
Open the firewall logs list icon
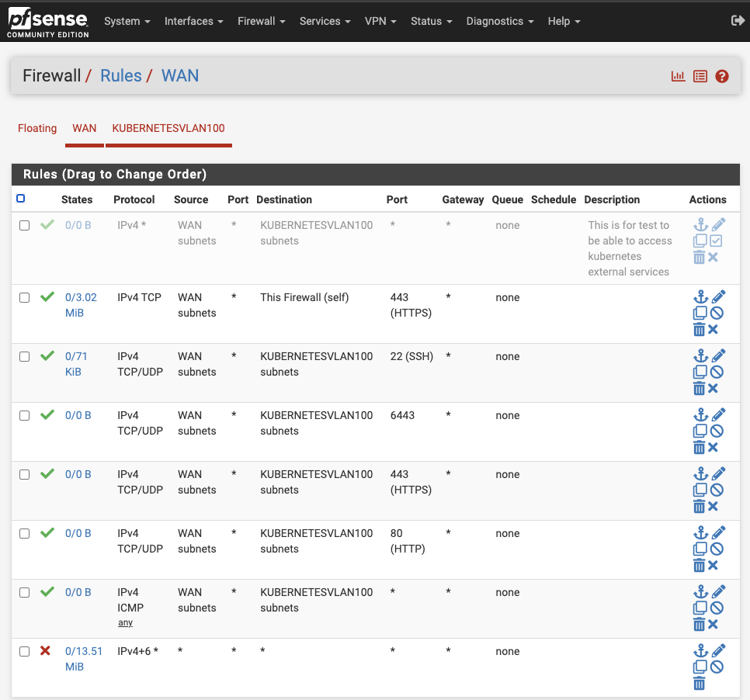(x=700, y=76)
